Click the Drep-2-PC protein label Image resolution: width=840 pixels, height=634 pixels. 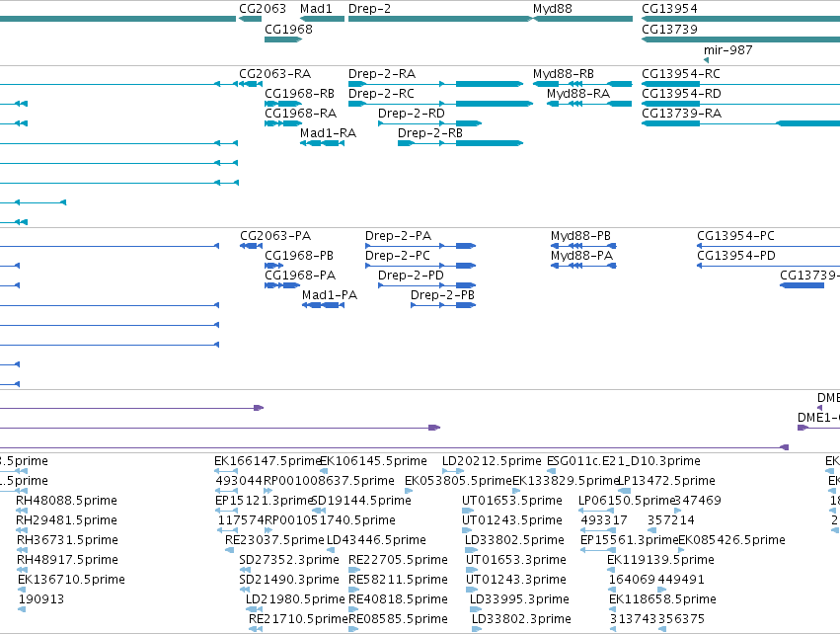click(398, 256)
